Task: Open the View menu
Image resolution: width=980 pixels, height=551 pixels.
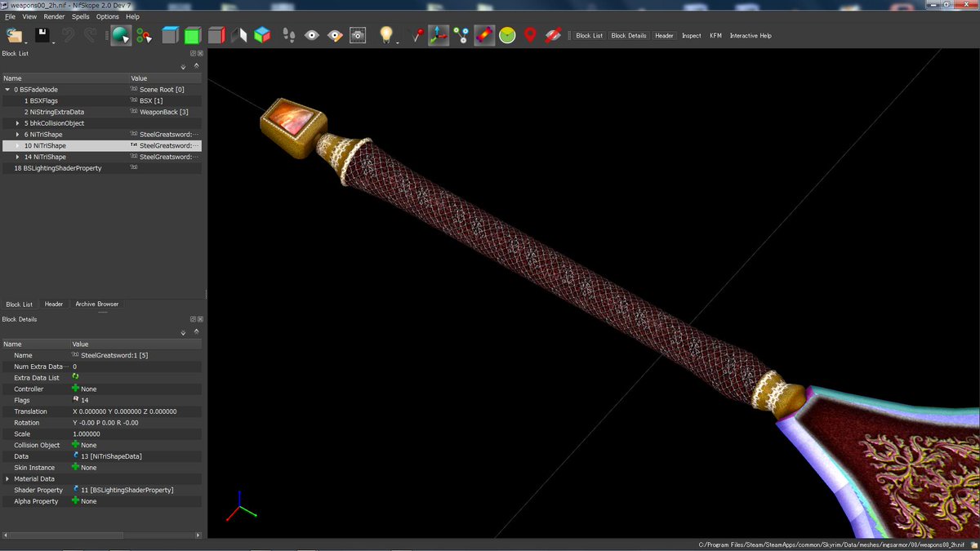Action: coord(29,16)
